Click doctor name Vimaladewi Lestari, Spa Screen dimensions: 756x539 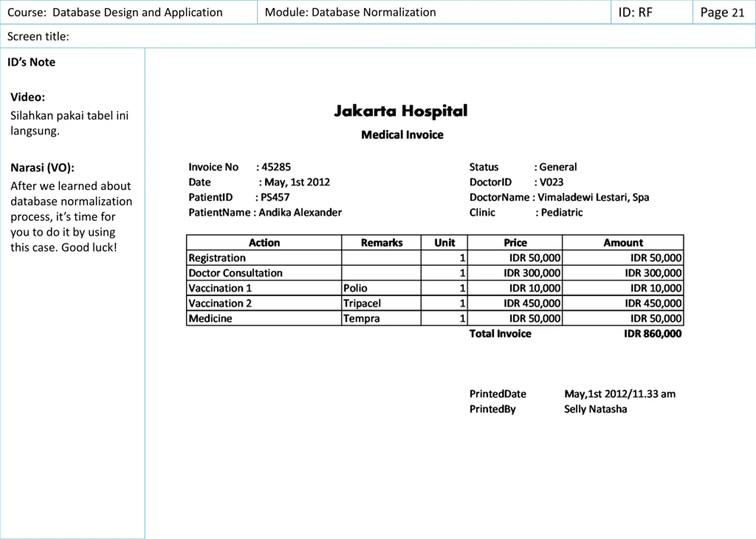(x=593, y=198)
